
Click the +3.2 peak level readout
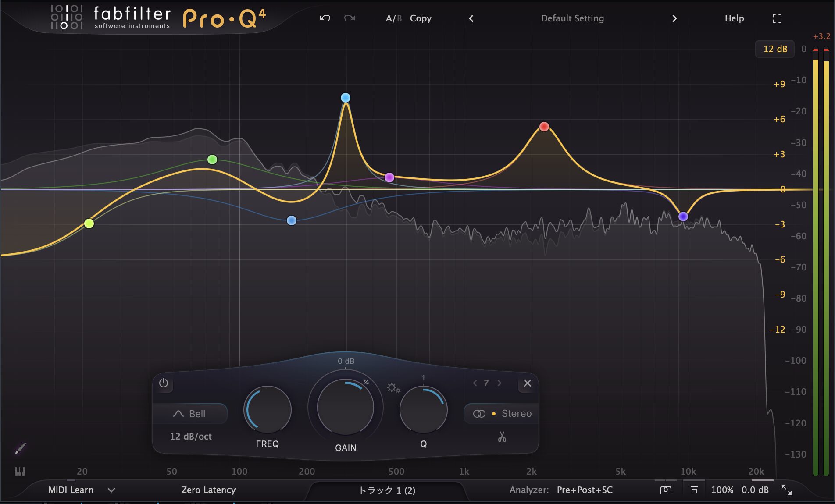point(821,36)
